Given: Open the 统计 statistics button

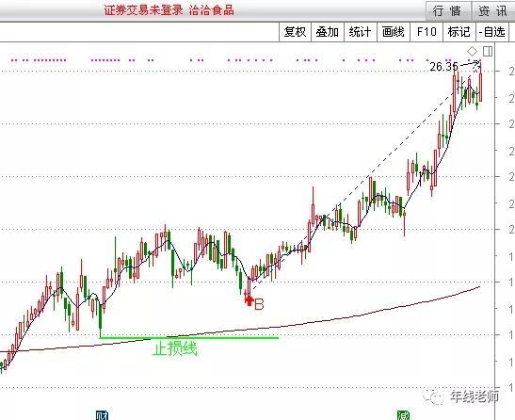Looking at the screenshot, I should 360,32.
